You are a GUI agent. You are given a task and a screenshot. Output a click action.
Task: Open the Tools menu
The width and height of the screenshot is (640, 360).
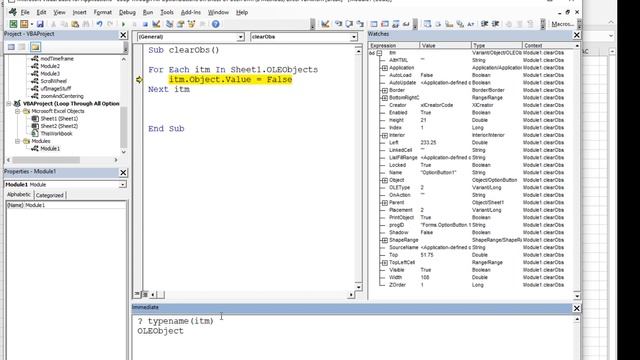coord(167,13)
